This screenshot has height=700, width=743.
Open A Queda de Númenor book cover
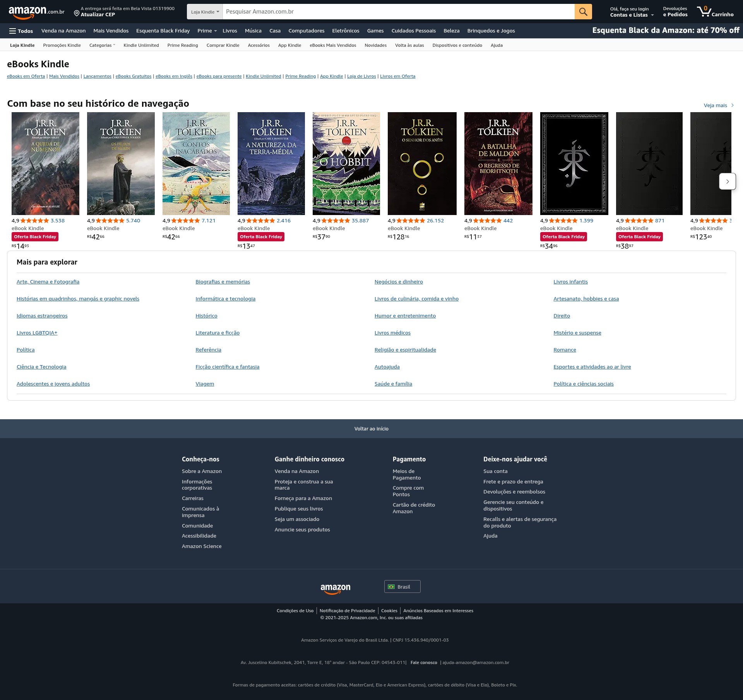coord(45,164)
